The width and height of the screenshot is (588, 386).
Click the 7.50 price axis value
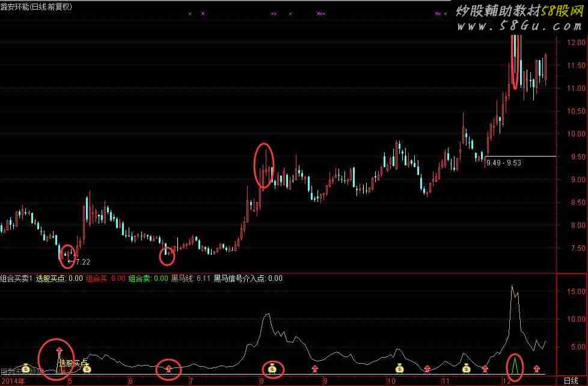578,248
